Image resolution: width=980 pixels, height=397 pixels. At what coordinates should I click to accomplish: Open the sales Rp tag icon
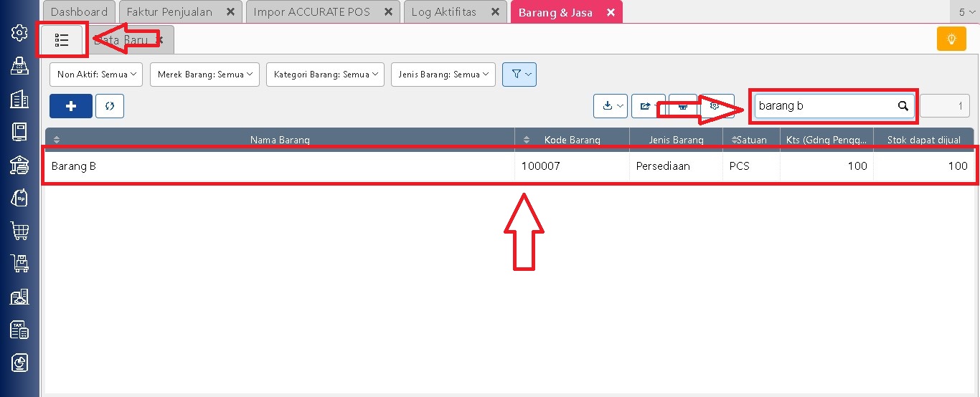click(19, 198)
